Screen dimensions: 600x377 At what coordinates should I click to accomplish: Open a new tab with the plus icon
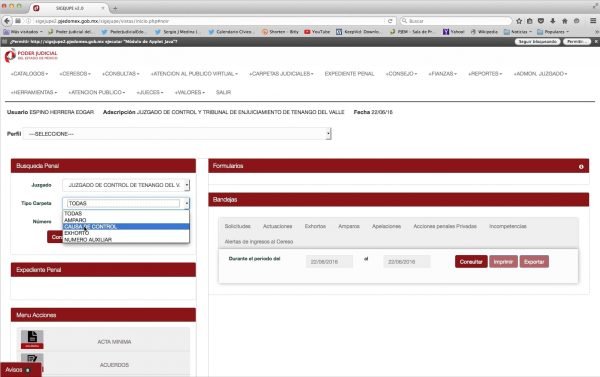pos(115,8)
